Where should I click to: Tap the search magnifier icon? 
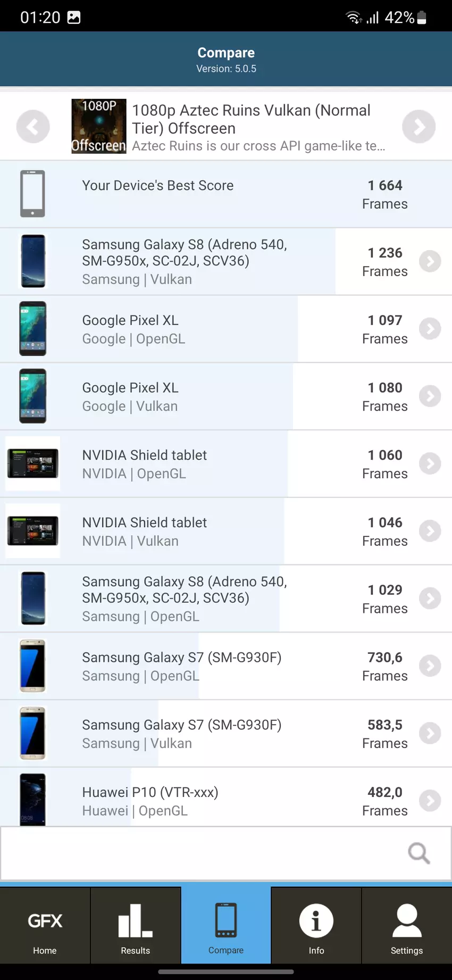click(x=418, y=853)
